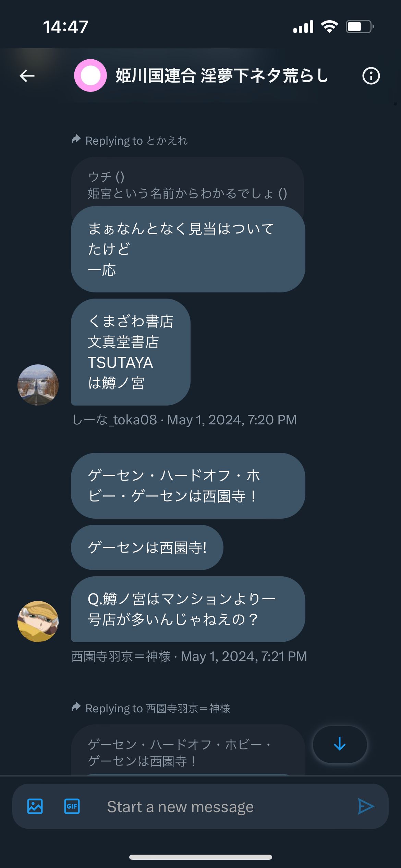Tap the bubble listing くまざわ書店 and TSUTAYA
401x868 pixels.
131,352
